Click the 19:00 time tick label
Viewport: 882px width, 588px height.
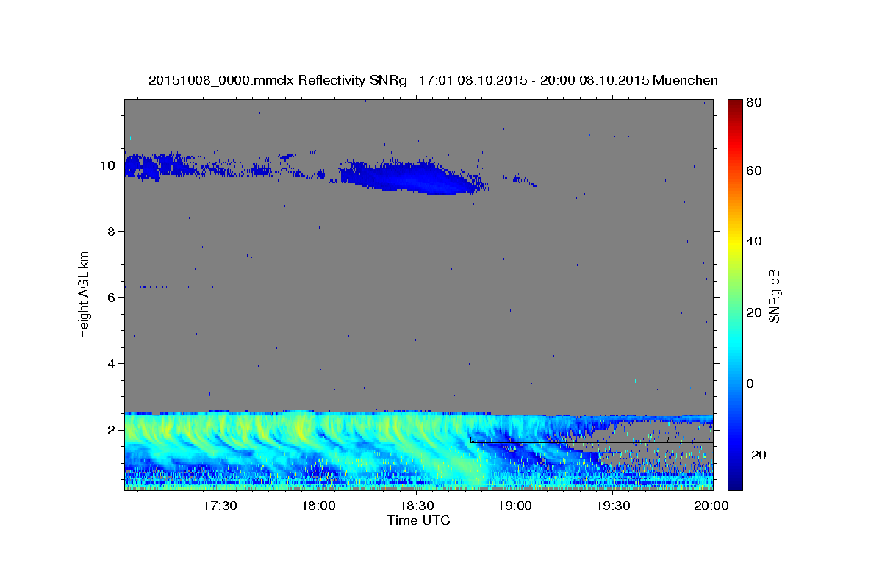[x=514, y=506]
